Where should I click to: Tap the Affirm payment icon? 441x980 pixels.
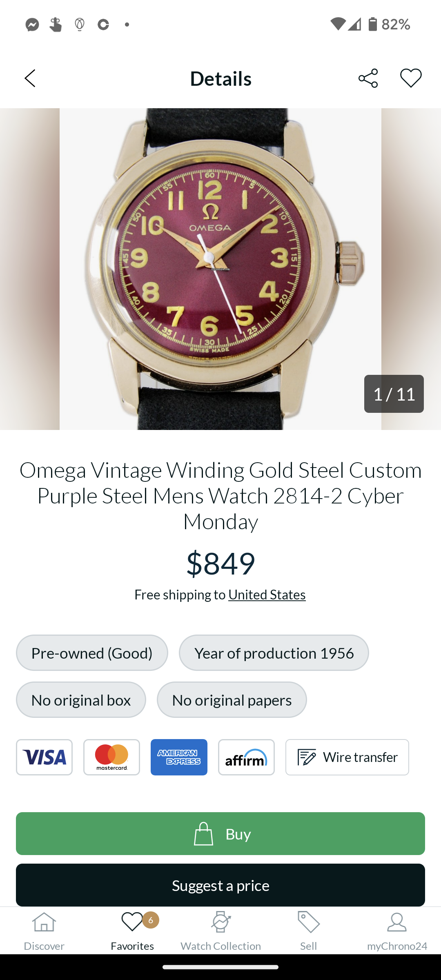(246, 757)
